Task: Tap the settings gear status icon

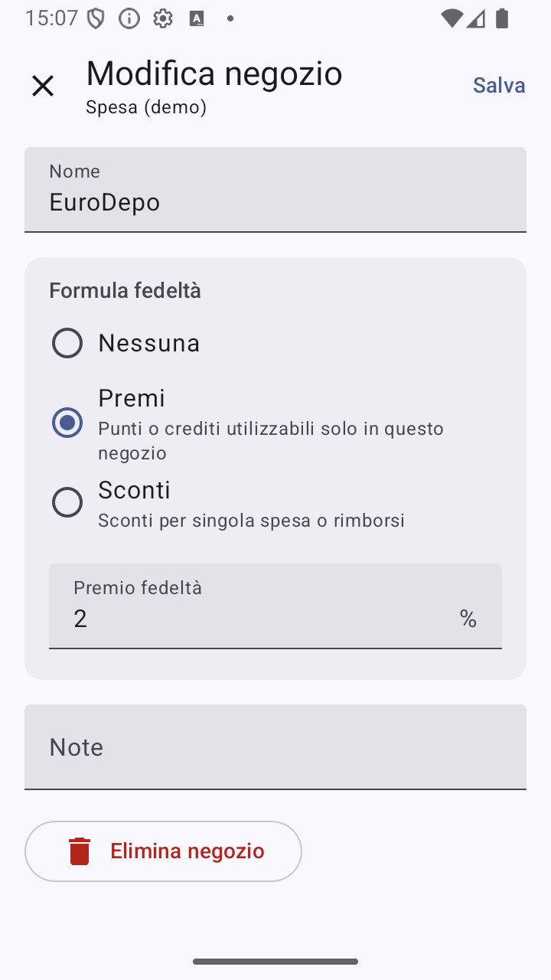Action: pos(163,18)
